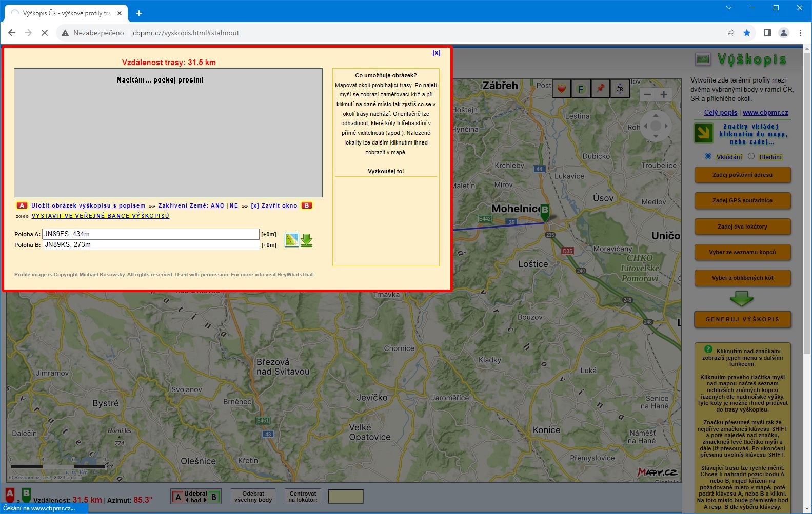The image size is (812, 514).
Task: Click the green download arrow icon
Action: (306, 240)
